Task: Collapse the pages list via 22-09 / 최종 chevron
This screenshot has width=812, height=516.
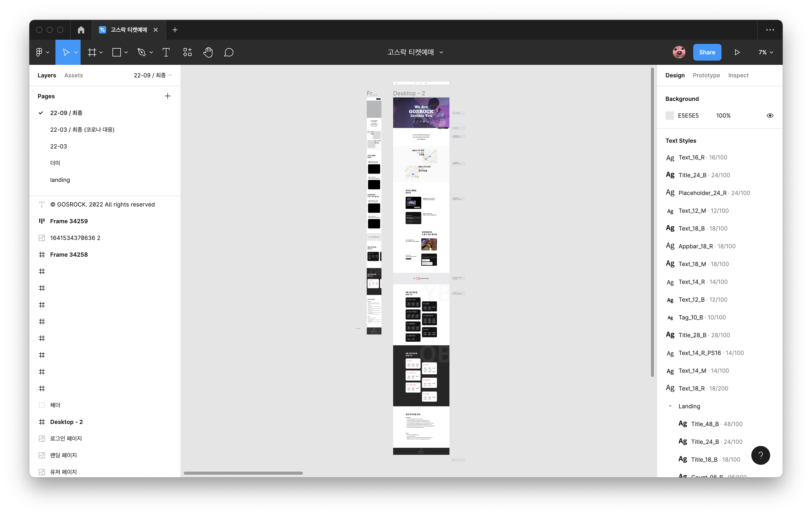Action: point(170,75)
